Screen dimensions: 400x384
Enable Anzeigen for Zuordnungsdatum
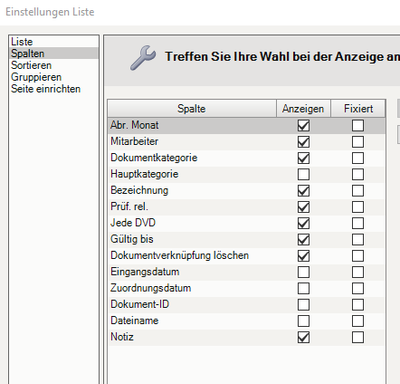tap(304, 288)
